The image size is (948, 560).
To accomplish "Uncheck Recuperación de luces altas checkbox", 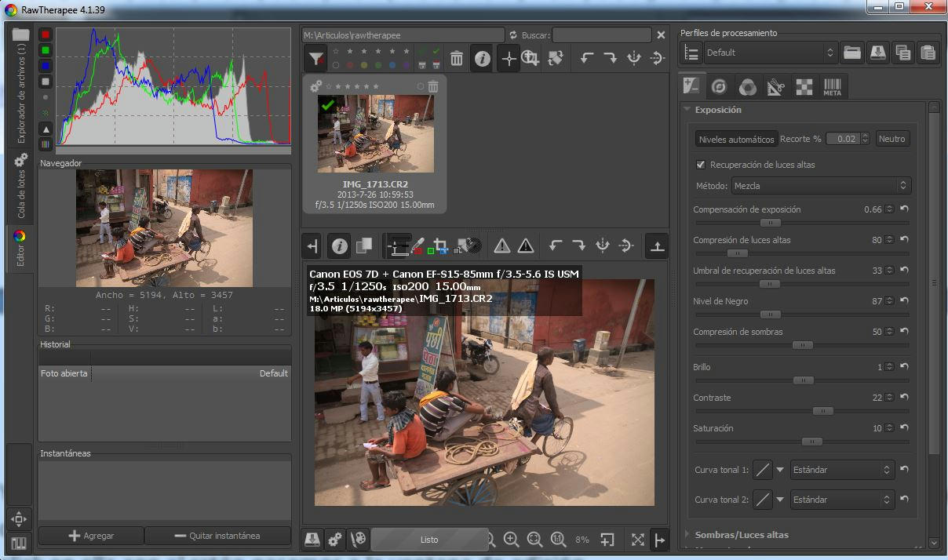I will point(701,165).
